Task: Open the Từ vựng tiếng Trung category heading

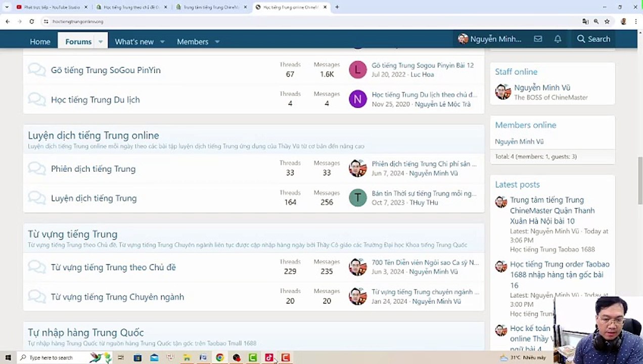Action: 72,234
